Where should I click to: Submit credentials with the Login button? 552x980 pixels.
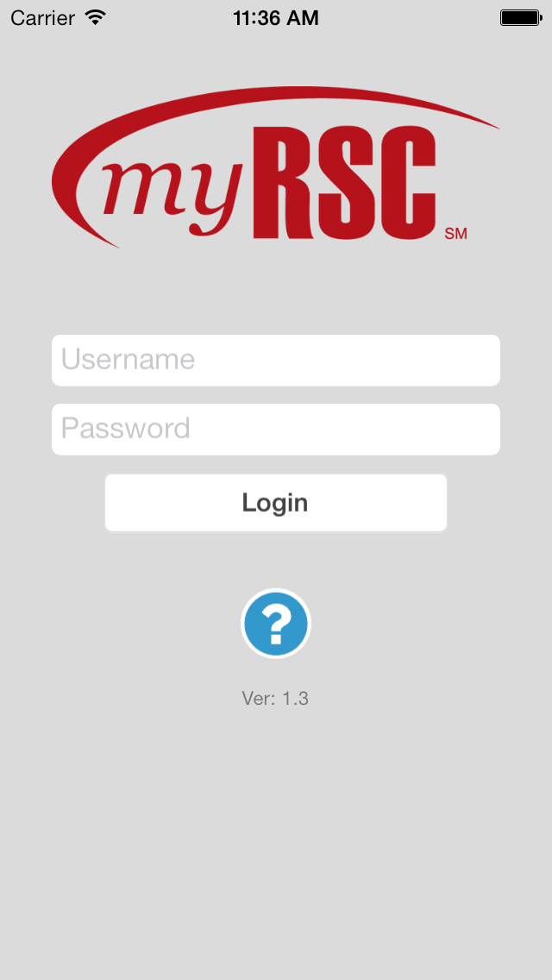coord(276,503)
